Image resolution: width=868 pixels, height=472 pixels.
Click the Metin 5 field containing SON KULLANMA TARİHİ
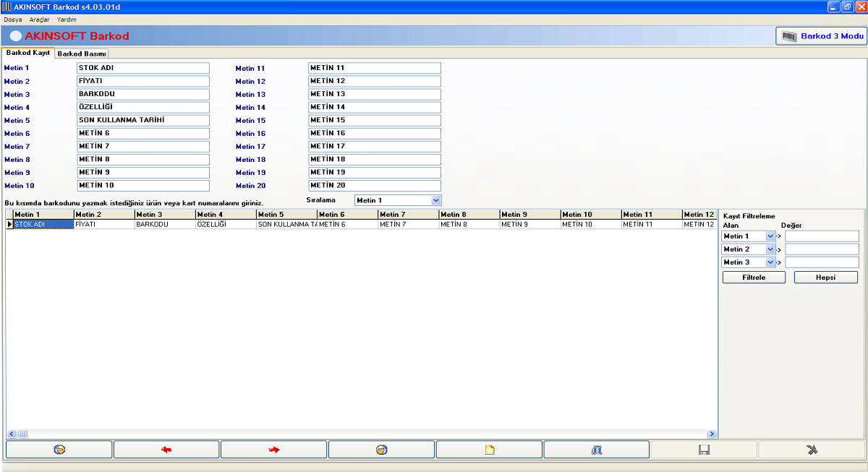coord(142,120)
